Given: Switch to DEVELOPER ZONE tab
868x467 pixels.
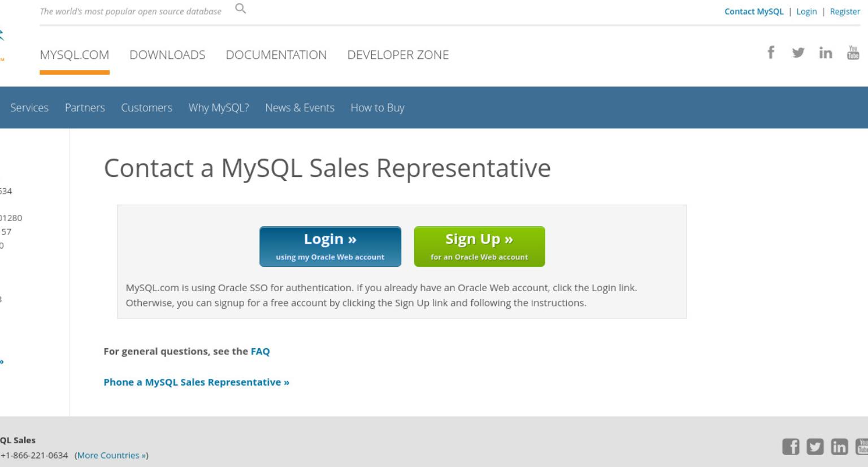Looking at the screenshot, I should [x=398, y=55].
